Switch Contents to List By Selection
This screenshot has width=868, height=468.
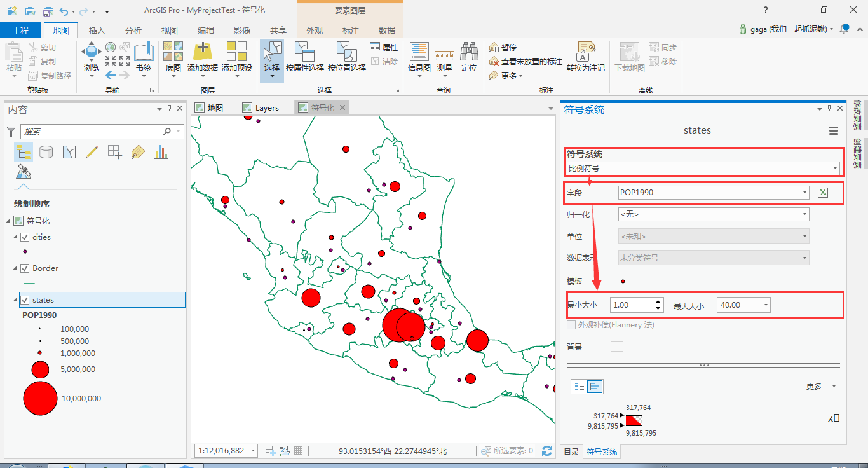[69, 151]
